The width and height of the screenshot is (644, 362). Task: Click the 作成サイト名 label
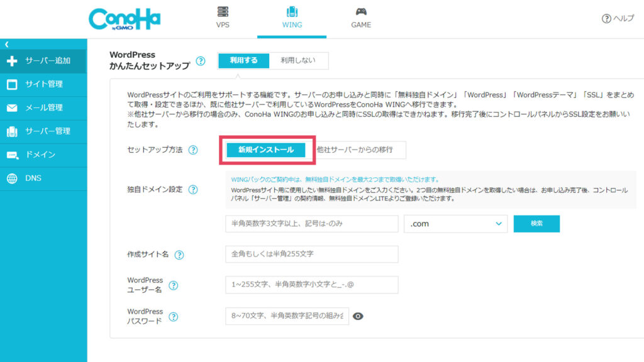tap(148, 255)
